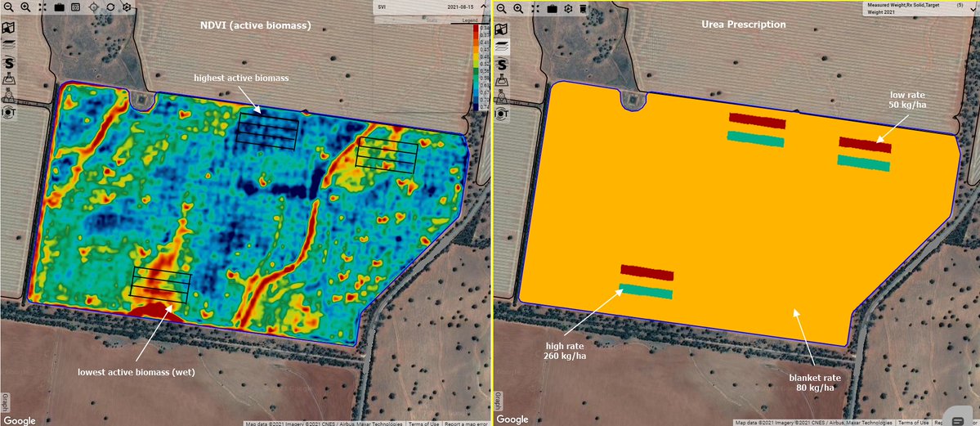This screenshot has height=426, width=980.
Task: Open the soil flask icon in Prescription sidebar
Action: [x=502, y=79]
